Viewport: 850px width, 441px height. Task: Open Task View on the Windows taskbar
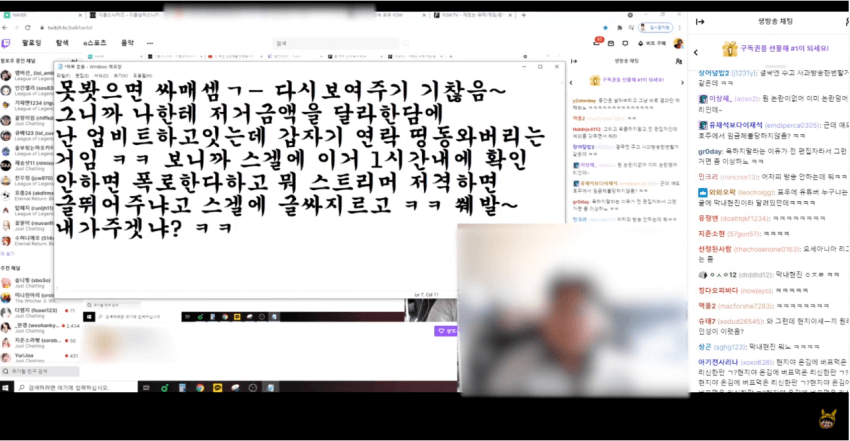(x=146, y=387)
